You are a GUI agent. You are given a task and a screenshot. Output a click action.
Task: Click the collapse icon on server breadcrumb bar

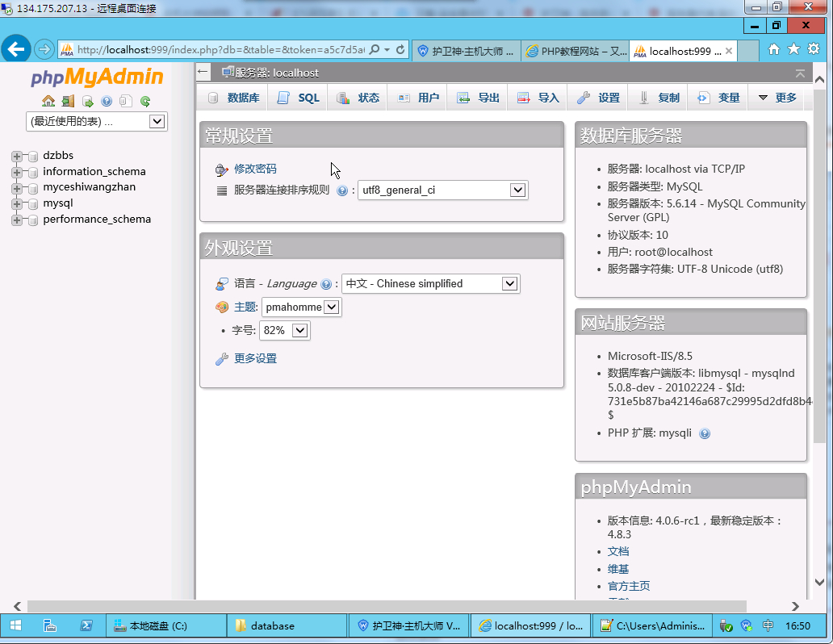(800, 73)
